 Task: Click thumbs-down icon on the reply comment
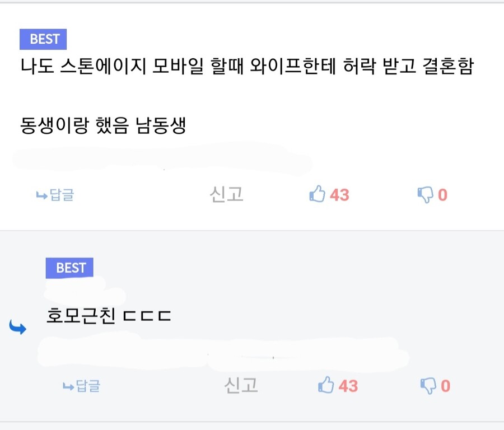tap(428, 385)
